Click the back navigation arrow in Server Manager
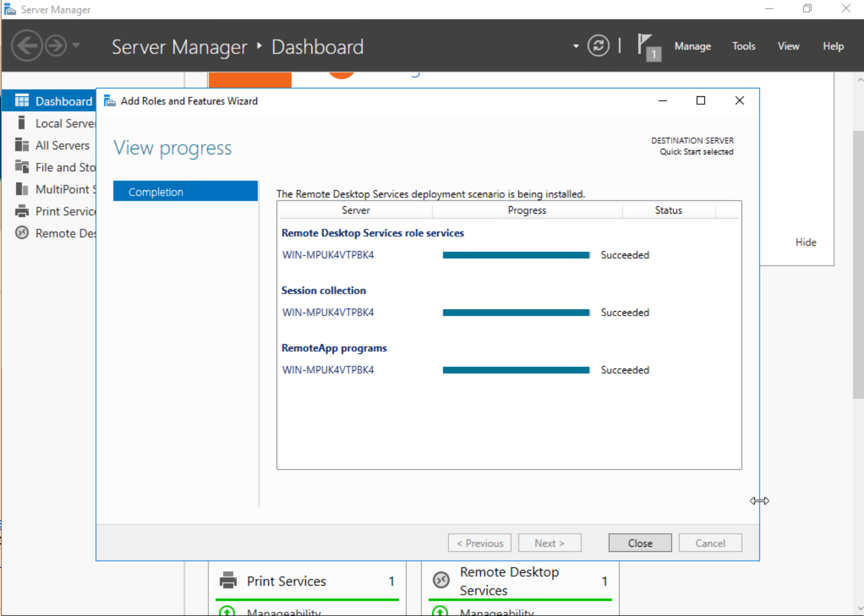 coord(26,46)
